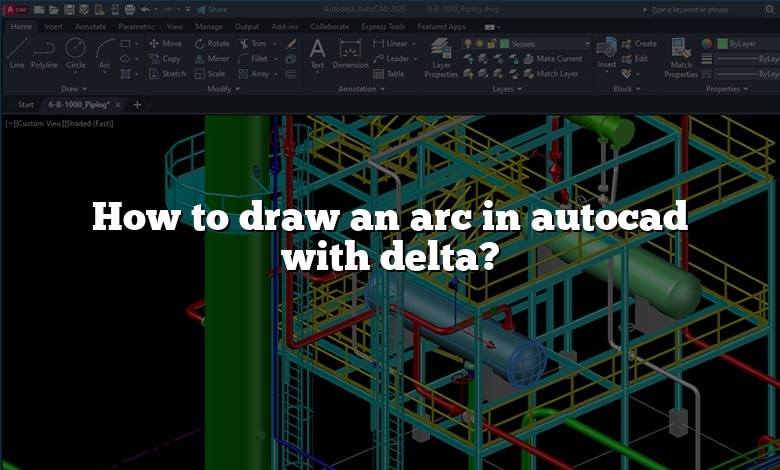This screenshot has width=780, height=470.
Task: Select the Circle tool
Action: pos(76,54)
